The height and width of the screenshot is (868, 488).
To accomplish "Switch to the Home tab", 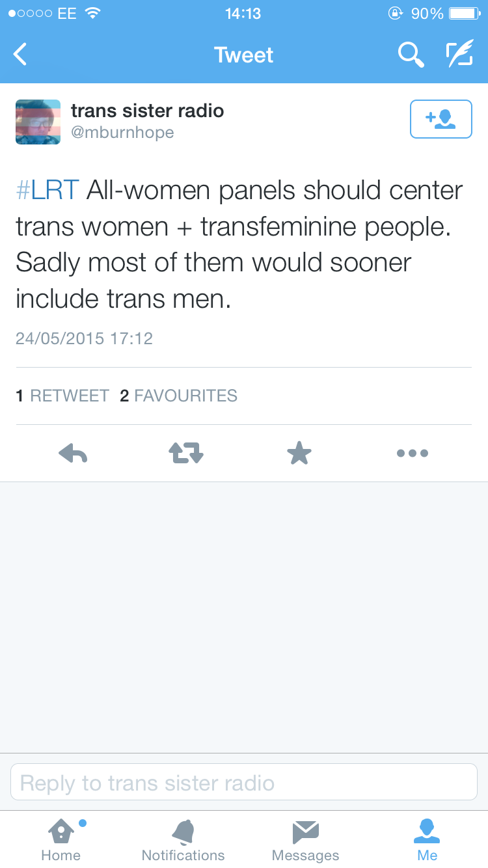I will pos(61,839).
